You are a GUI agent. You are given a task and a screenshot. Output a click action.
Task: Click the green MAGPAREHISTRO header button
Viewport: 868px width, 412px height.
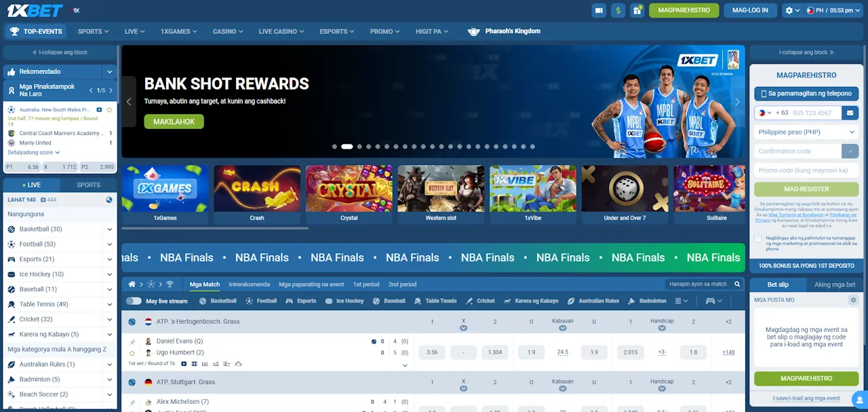pos(684,10)
